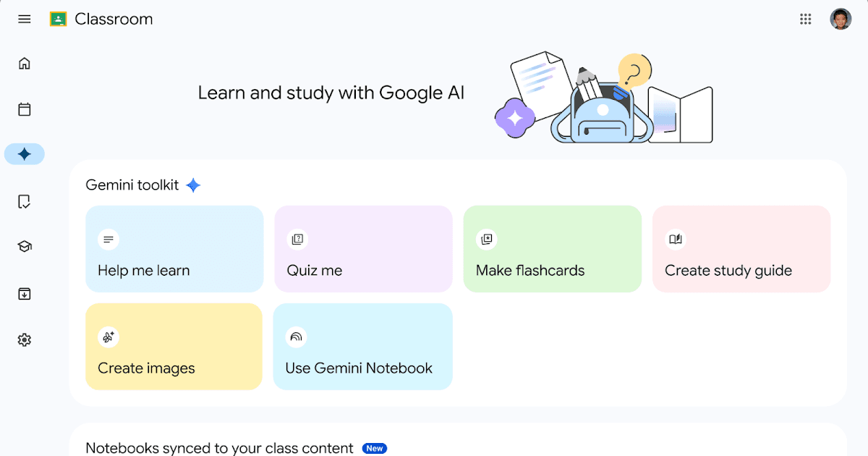Click the Classroom logo icon
Image resolution: width=868 pixels, height=456 pixels.
coord(58,20)
